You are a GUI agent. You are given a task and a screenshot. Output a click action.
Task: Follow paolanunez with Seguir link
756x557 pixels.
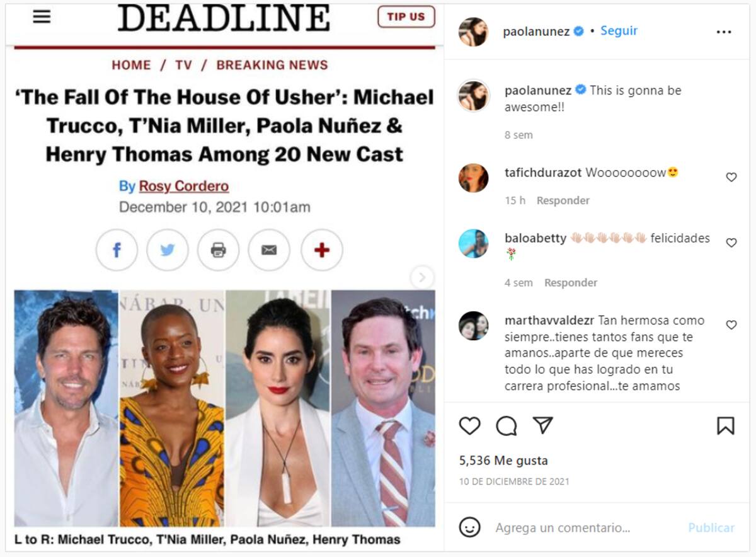click(619, 31)
